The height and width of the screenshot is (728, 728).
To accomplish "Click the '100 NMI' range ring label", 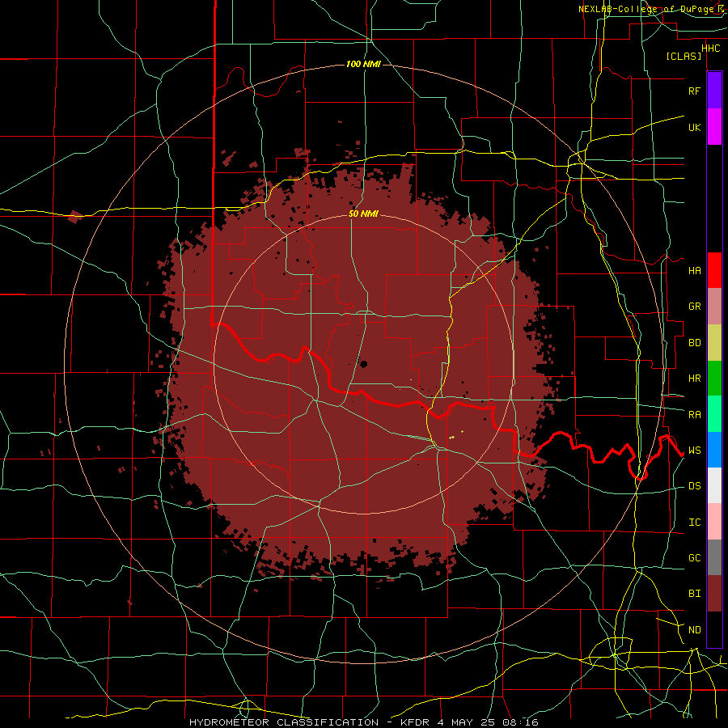I will [363, 64].
